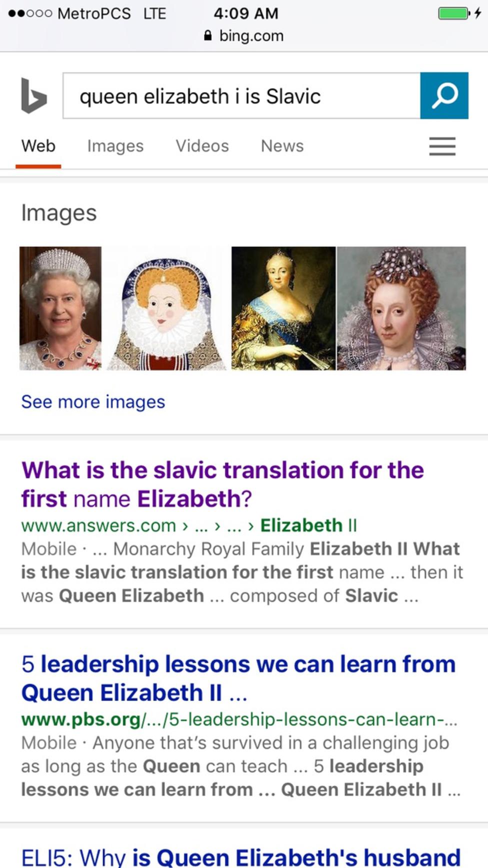Click the See more images link

pyautogui.click(x=93, y=402)
